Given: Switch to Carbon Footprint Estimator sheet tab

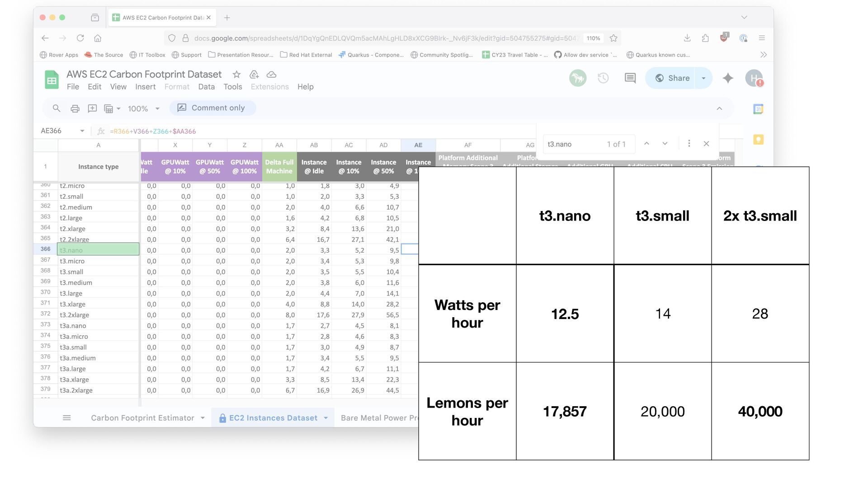Looking at the screenshot, I should tap(142, 418).
